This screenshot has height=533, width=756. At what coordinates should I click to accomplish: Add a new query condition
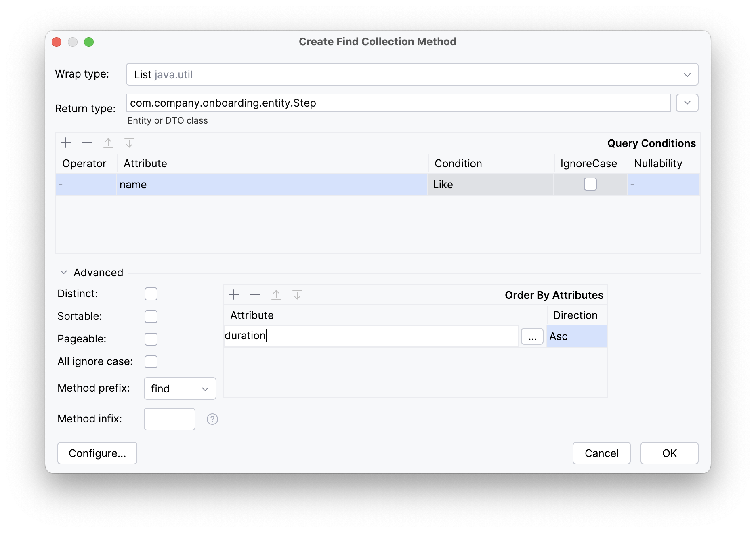click(66, 143)
